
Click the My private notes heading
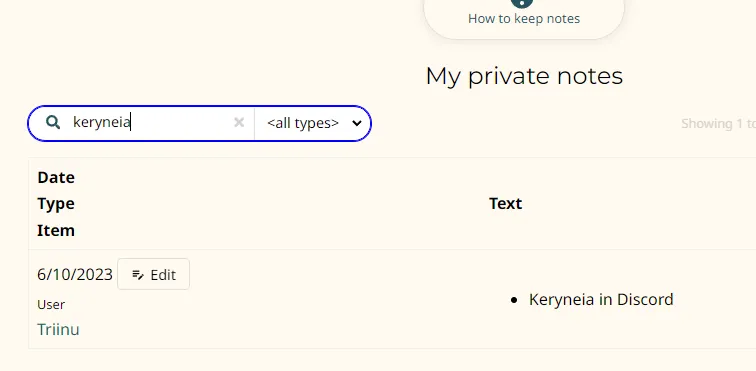click(x=524, y=76)
